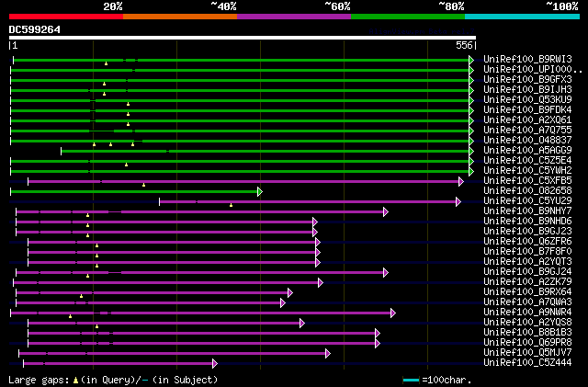Open the UniRef100_B9RWI3 hit label
The width and height of the screenshot is (588, 387).
[x=527, y=60]
